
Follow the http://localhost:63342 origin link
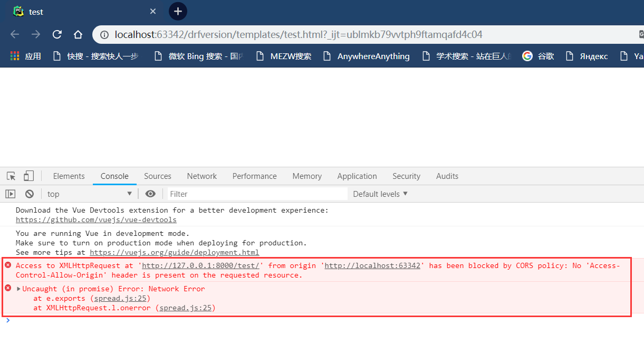tap(372, 265)
